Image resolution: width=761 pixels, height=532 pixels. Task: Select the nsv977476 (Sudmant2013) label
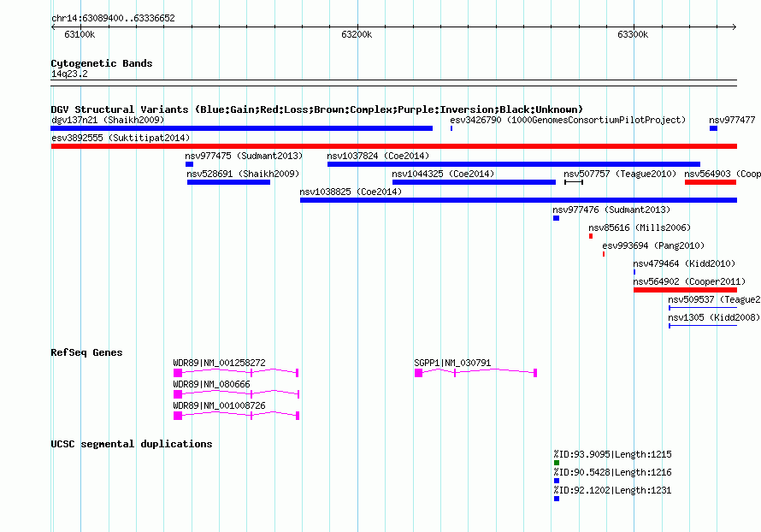pos(611,210)
